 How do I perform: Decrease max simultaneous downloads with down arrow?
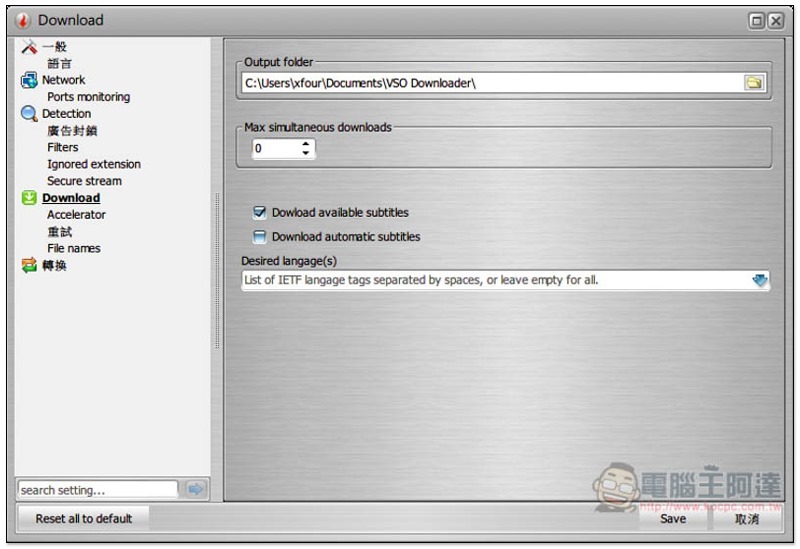tap(306, 153)
